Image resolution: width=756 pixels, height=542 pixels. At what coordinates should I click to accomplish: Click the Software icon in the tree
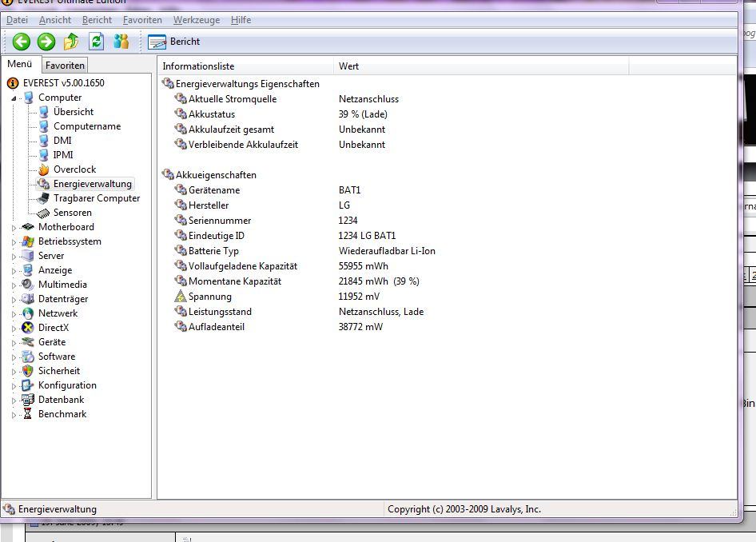(28, 357)
